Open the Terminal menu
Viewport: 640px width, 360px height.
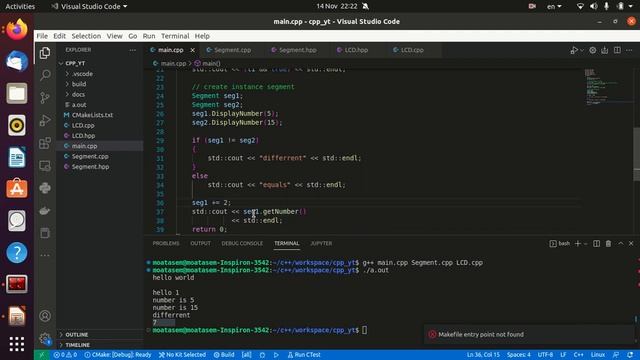tap(175, 36)
